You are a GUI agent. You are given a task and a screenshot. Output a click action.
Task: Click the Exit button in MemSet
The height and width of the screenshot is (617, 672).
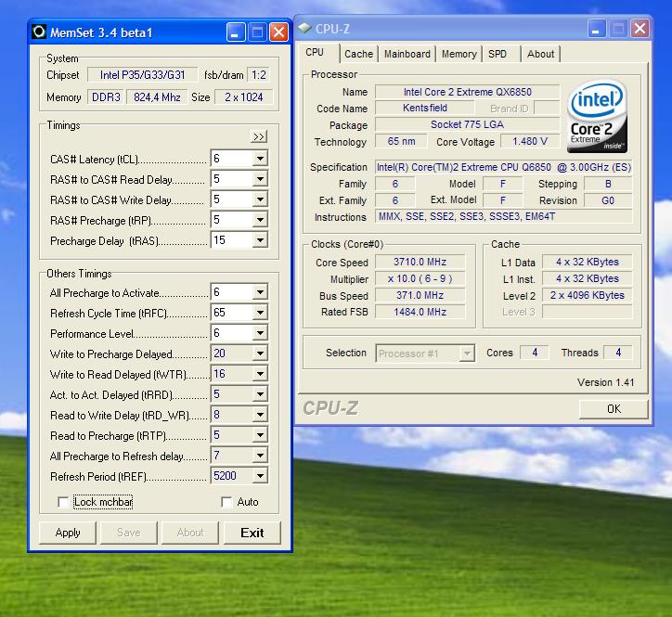[x=252, y=533]
